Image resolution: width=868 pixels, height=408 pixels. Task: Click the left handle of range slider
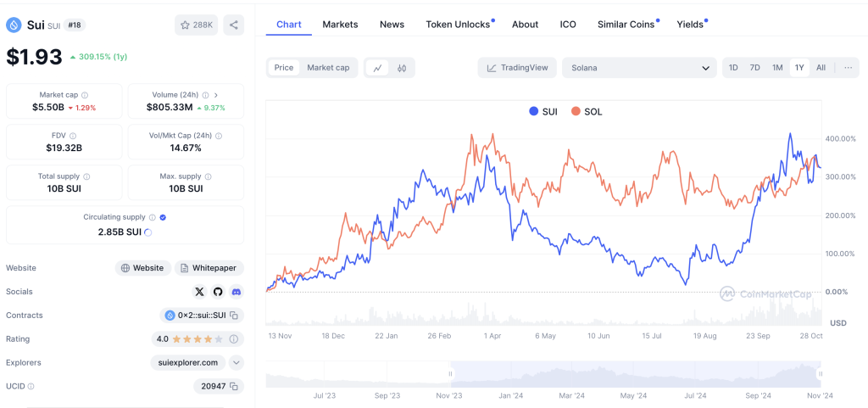tap(451, 374)
